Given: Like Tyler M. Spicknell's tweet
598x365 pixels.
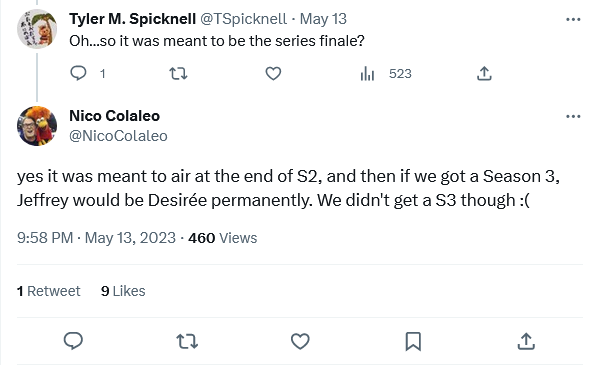Looking at the screenshot, I should (273, 73).
